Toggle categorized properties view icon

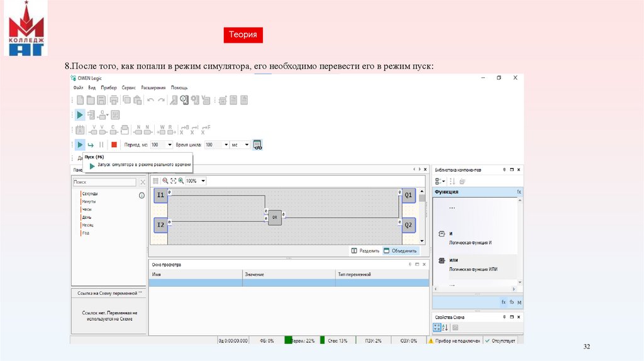pyautogui.click(x=437, y=327)
